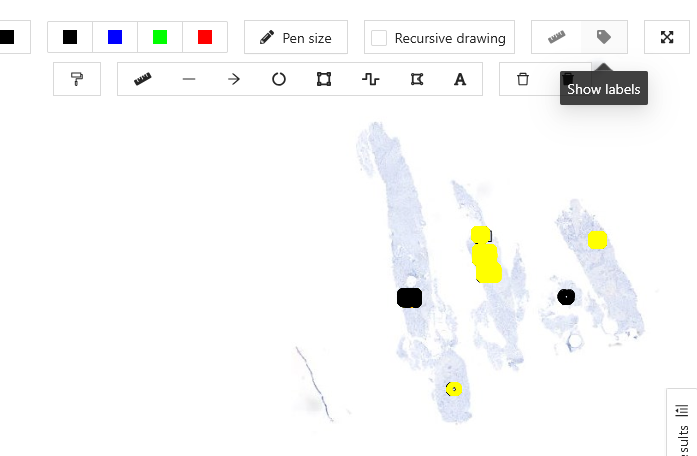Image resolution: width=697 pixels, height=456 pixels.
Task: Choose the green color swatch
Action: [160, 37]
